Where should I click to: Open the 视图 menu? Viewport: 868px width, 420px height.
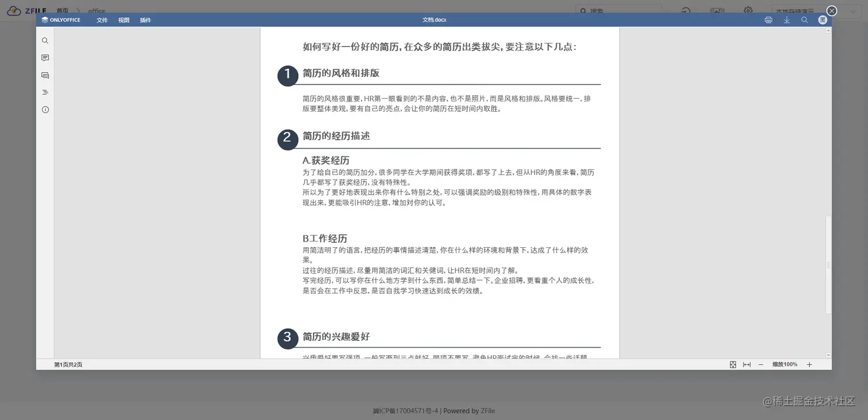pos(124,20)
